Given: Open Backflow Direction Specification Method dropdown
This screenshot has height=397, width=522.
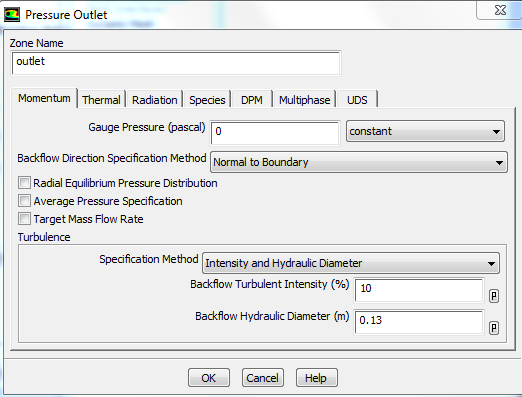Looking at the screenshot, I should (x=359, y=162).
